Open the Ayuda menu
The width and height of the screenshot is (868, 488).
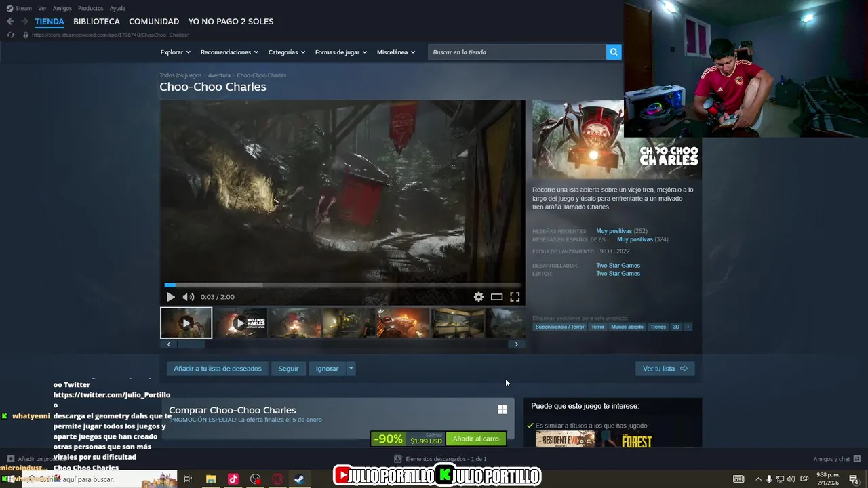pyautogui.click(x=117, y=8)
